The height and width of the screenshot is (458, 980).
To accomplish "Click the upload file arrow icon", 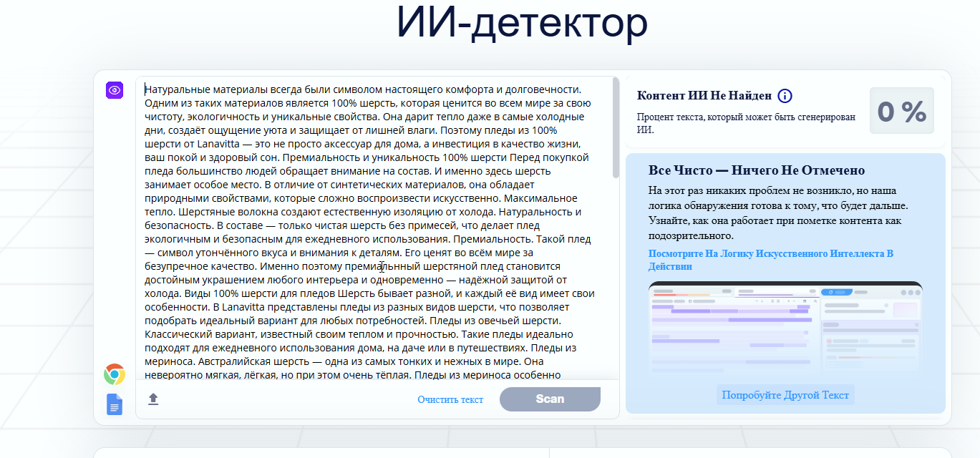I will click(x=153, y=399).
